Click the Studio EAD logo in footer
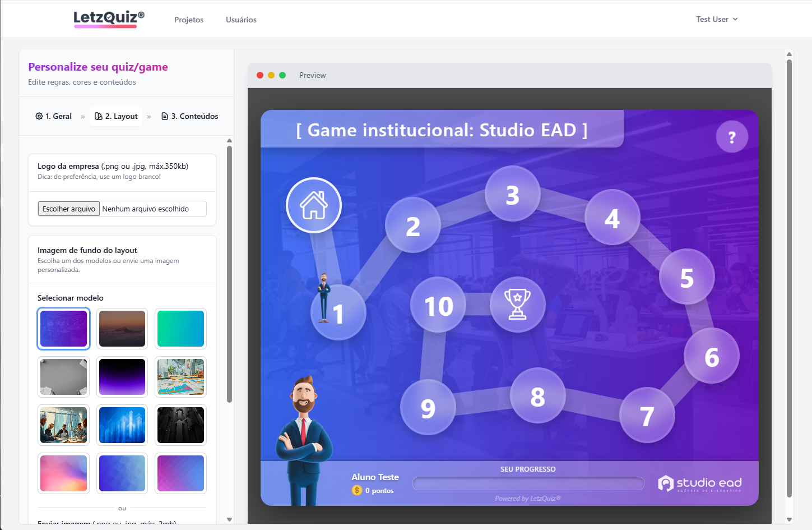This screenshot has height=530, width=812. pyautogui.click(x=700, y=483)
